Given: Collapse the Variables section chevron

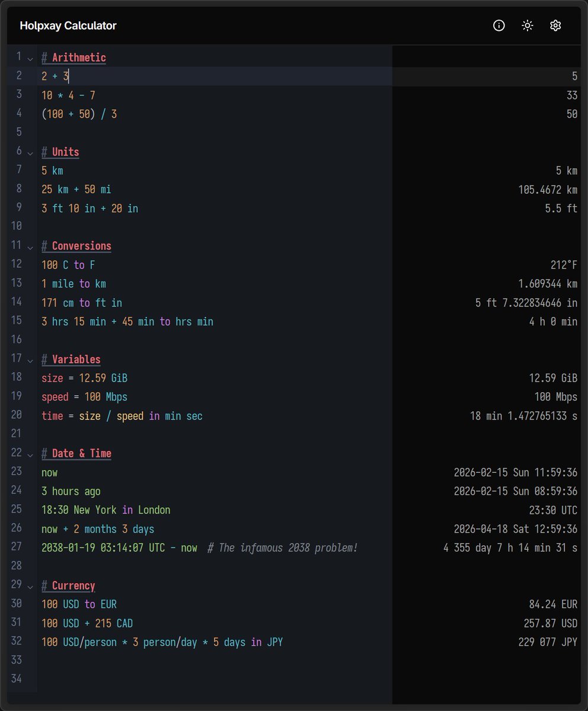Looking at the screenshot, I should [30, 360].
